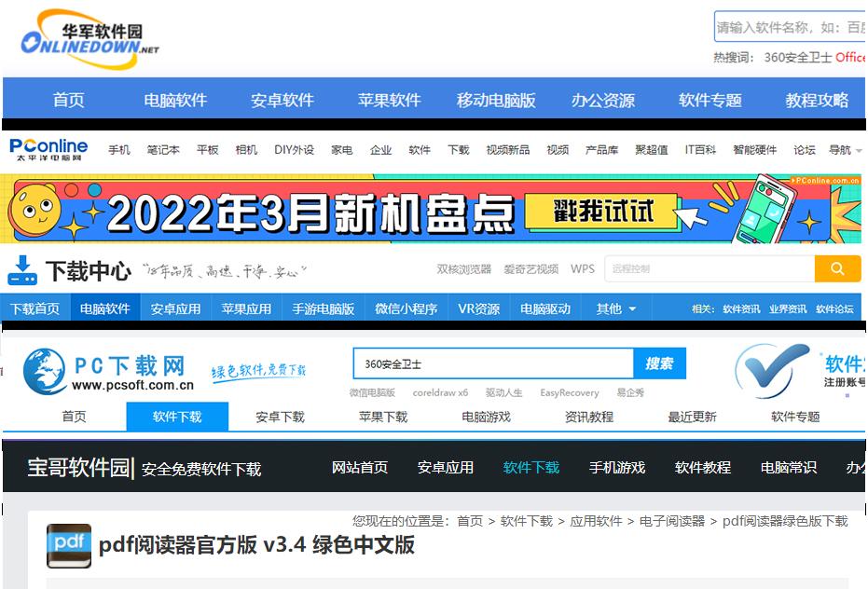868x589 pixels.
Task: Focus the 360安全卫士 search input
Action: (x=493, y=363)
